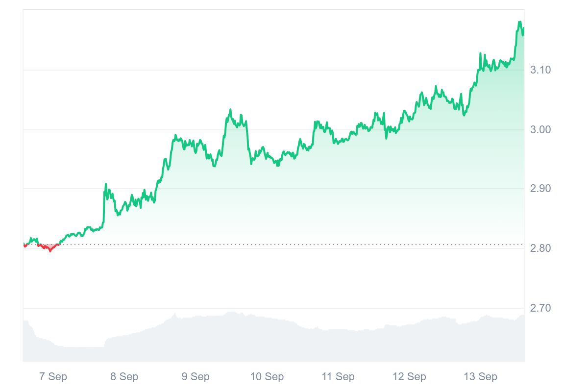Image resolution: width=588 pixels, height=392 pixels.
Task: Click the dotted opening-price baseline
Action: [x=294, y=244]
